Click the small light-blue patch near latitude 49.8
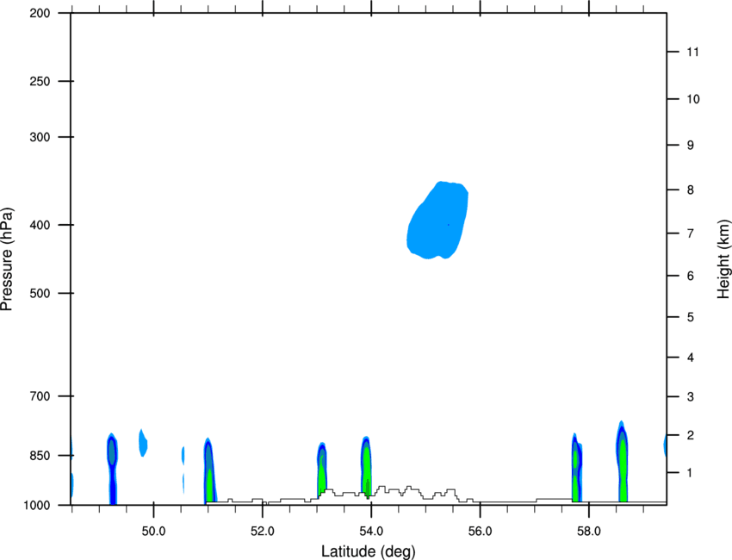The image size is (732, 560). click(143, 443)
